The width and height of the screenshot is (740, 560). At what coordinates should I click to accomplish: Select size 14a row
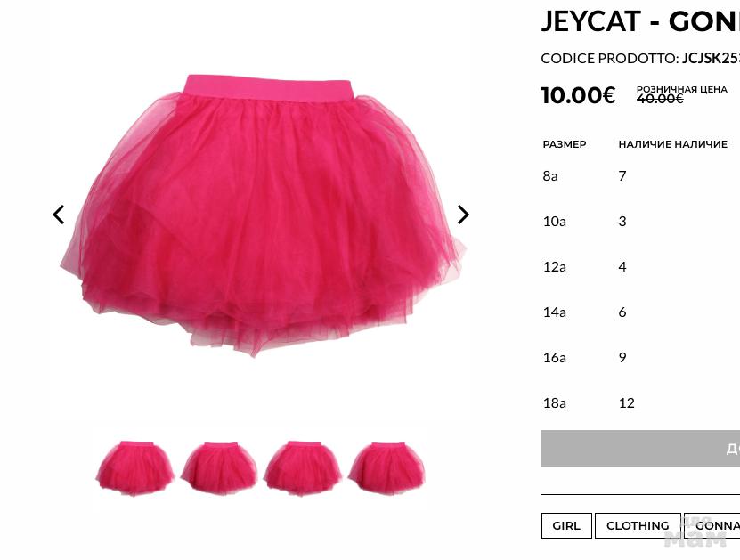[641, 312]
